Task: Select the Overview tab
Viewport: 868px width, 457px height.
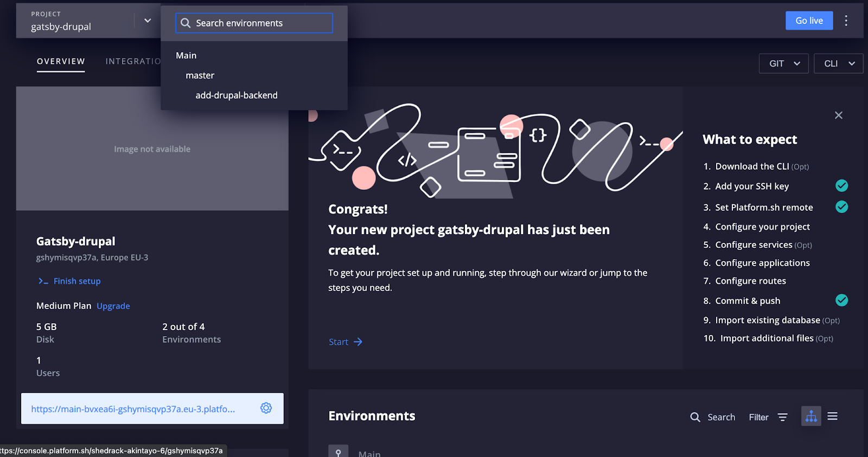Action: coord(61,61)
